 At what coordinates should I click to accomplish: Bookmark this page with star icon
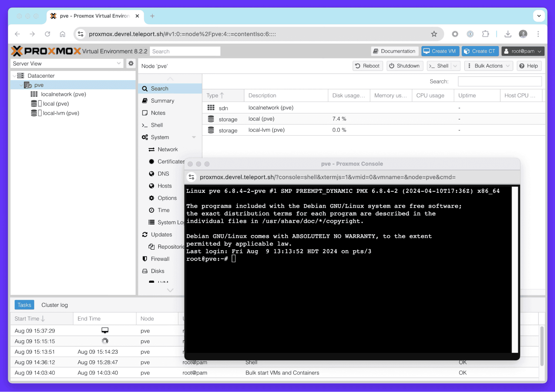click(x=434, y=34)
